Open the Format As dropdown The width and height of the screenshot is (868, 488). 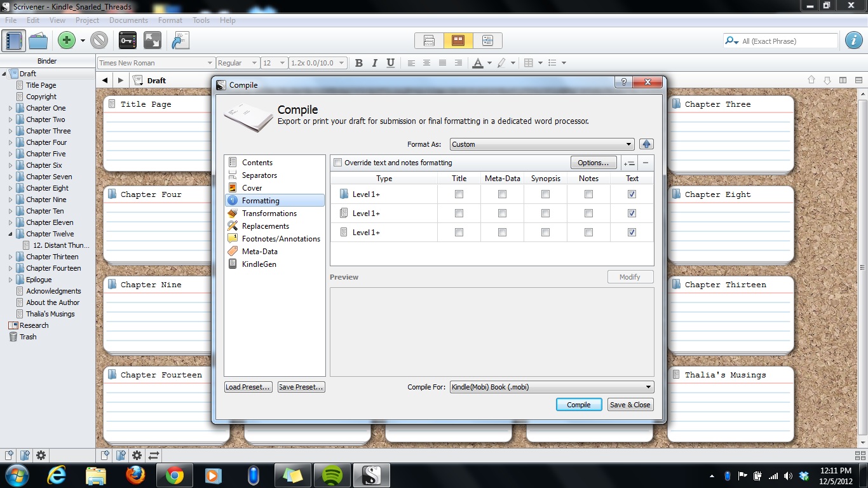541,144
